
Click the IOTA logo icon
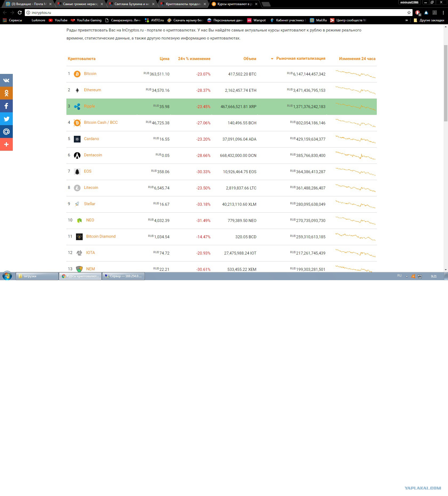click(x=79, y=253)
